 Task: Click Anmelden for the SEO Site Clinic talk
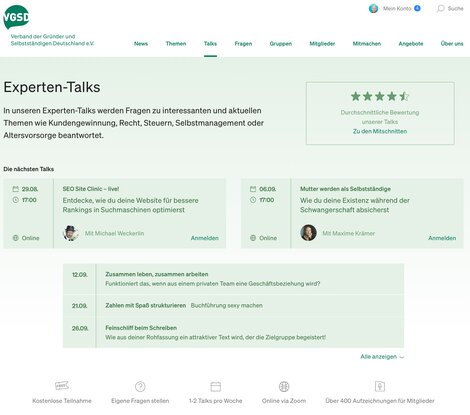(x=205, y=238)
